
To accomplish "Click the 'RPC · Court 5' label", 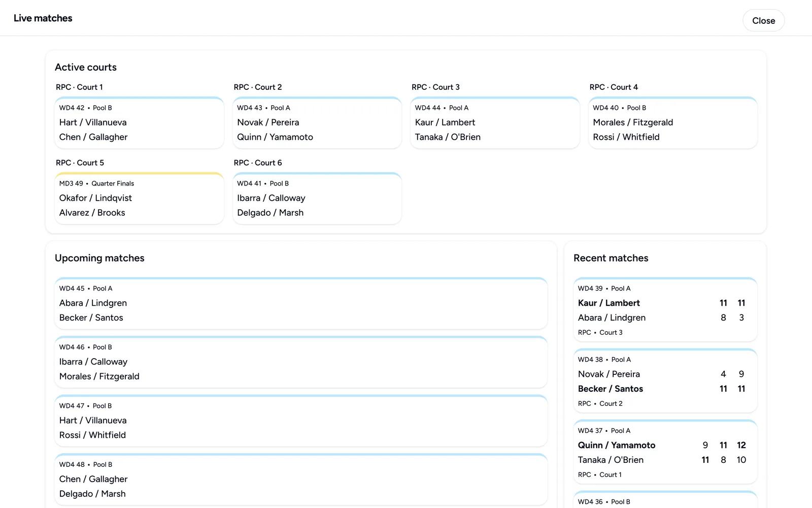I will (80, 163).
